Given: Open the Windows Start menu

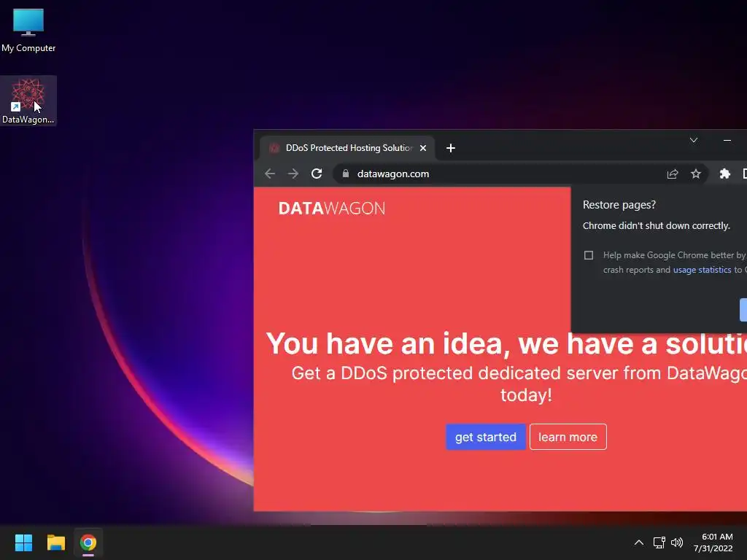Looking at the screenshot, I should click(23, 542).
